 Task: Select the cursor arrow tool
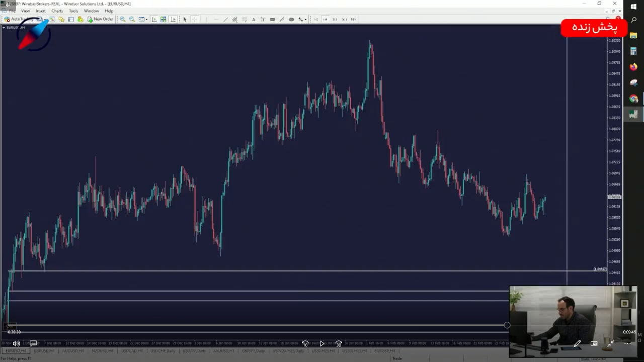click(185, 19)
